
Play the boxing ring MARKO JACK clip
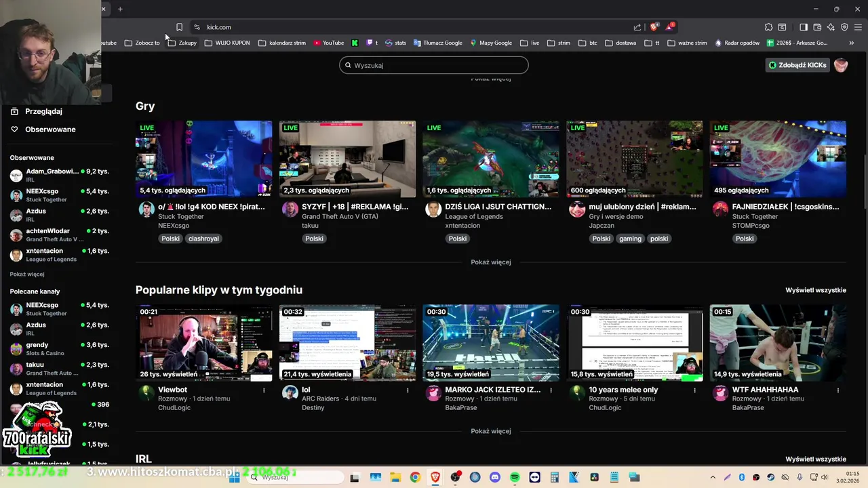491,343
